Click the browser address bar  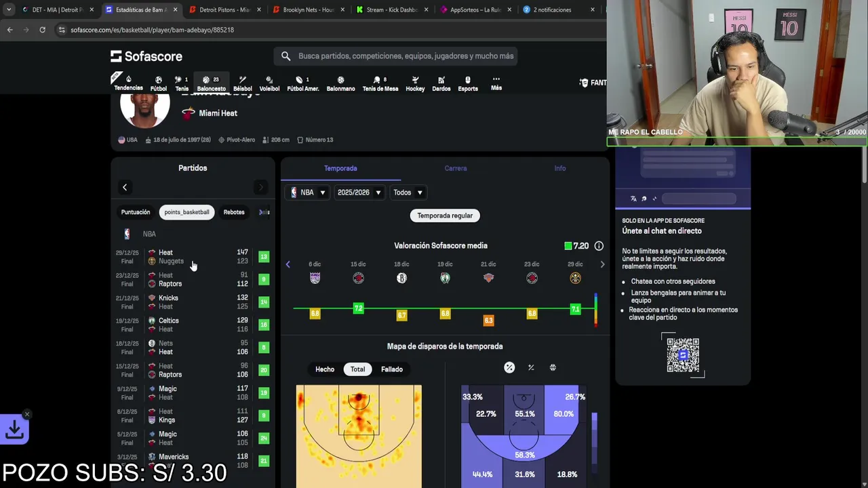(x=325, y=30)
